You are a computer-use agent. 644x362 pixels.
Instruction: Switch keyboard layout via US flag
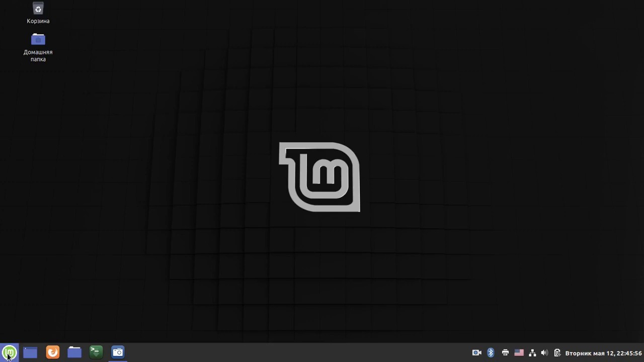click(519, 353)
